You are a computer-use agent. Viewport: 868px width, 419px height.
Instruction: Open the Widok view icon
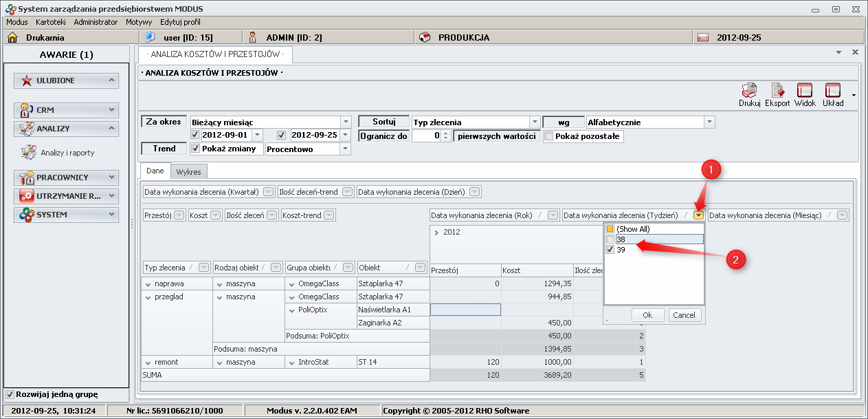click(x=805, y=91)
